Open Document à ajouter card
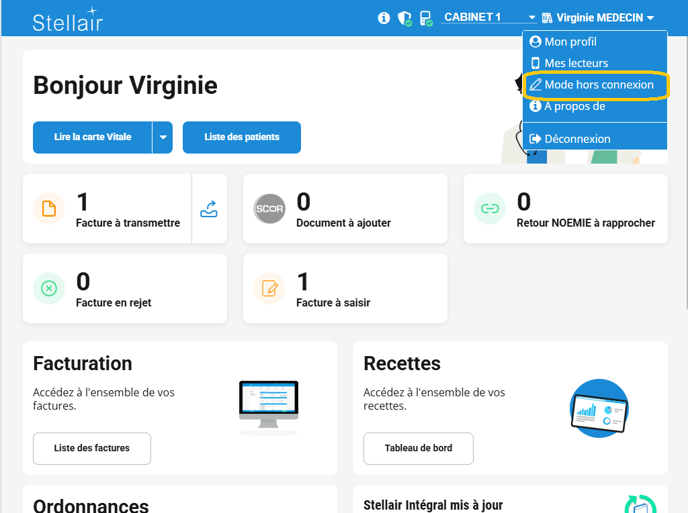 coord(345,208)
